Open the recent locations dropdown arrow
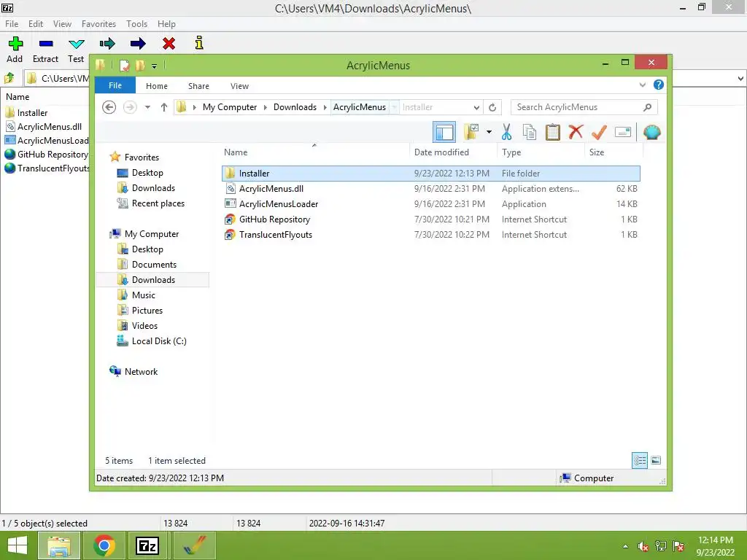Viewport: 747px width, 560px height. (x=147, y=107)
